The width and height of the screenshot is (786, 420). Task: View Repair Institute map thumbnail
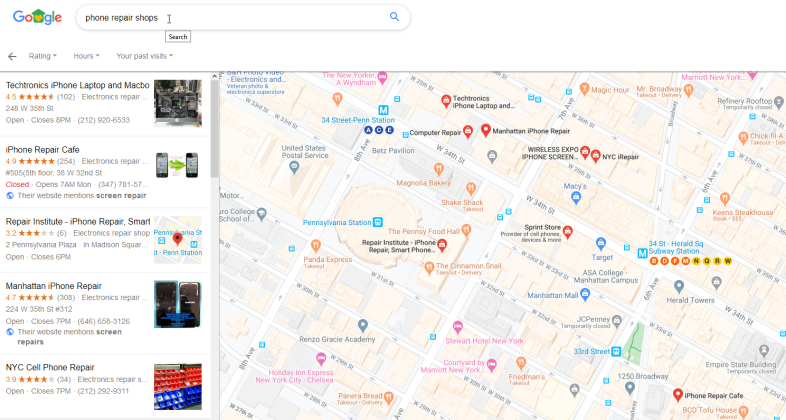(178, 240)
